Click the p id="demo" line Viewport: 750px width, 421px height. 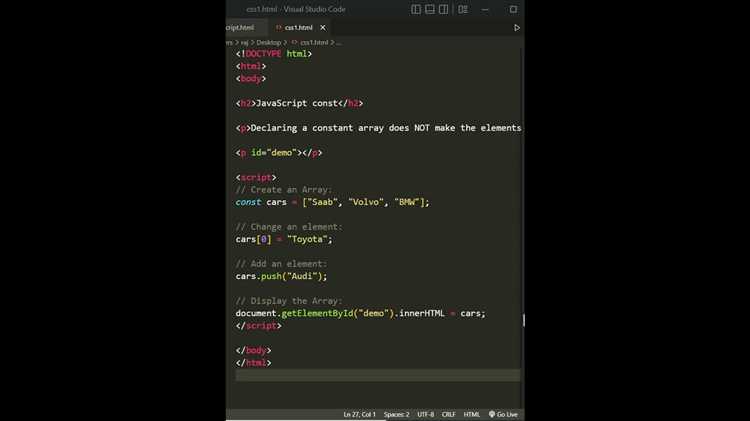pyautogui.click(x=279, y=153)
